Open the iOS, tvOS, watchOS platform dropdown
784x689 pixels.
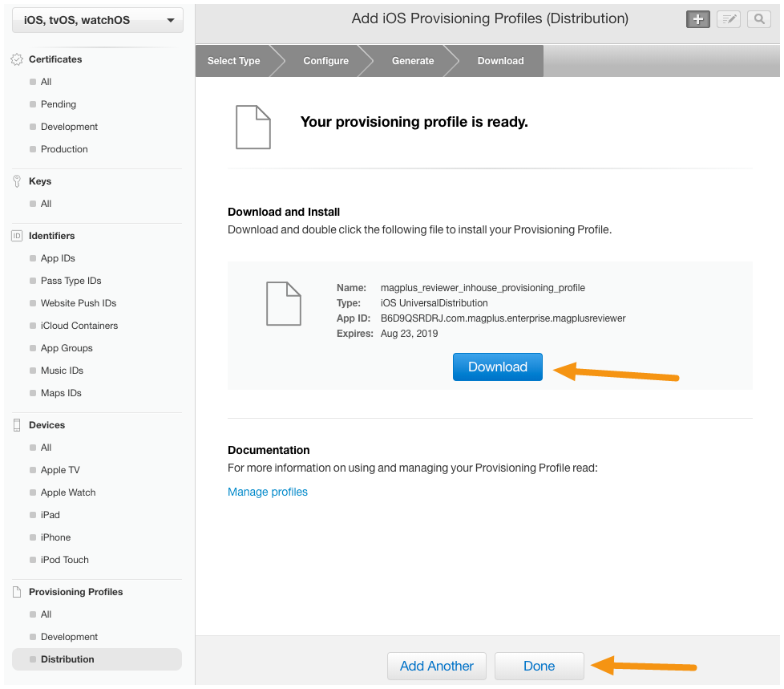[x=98, y=20]
